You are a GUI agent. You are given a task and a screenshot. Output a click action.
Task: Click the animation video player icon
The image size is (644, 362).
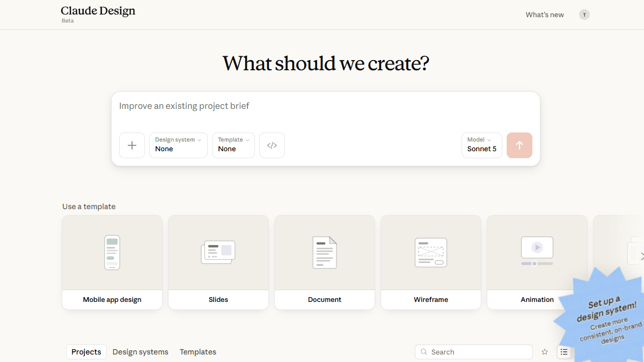pos(537,251)
